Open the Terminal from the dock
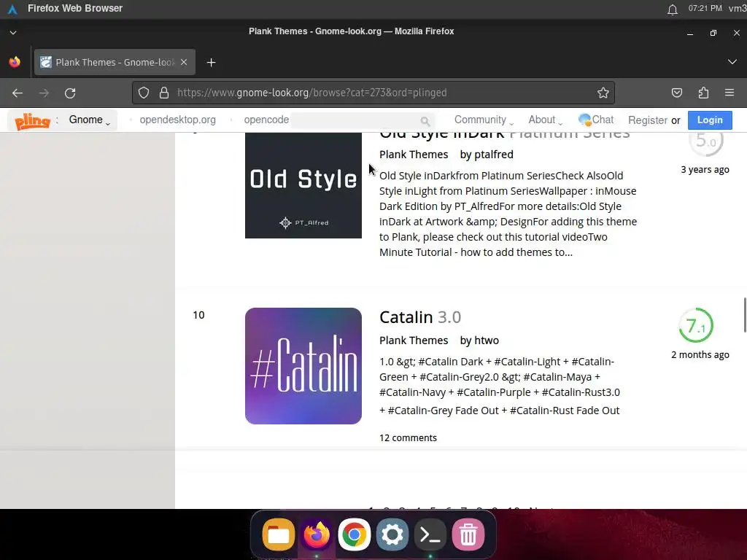 coord(430,534)
